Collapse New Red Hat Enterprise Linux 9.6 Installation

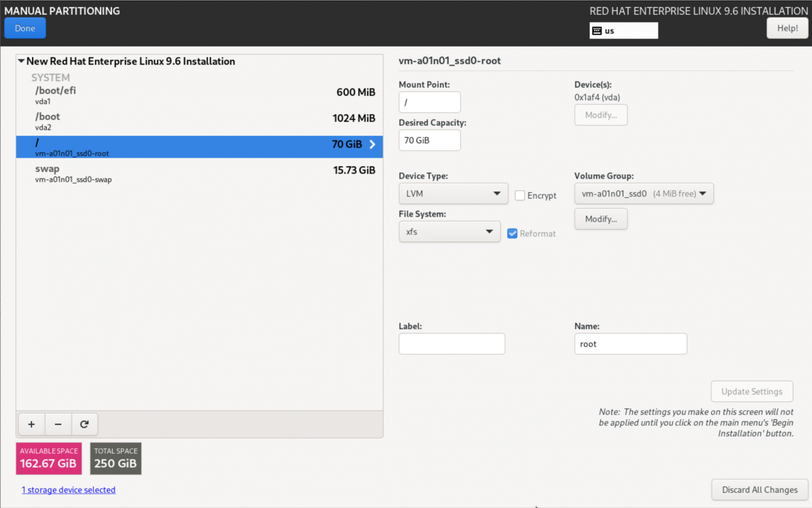click(21, 61)
